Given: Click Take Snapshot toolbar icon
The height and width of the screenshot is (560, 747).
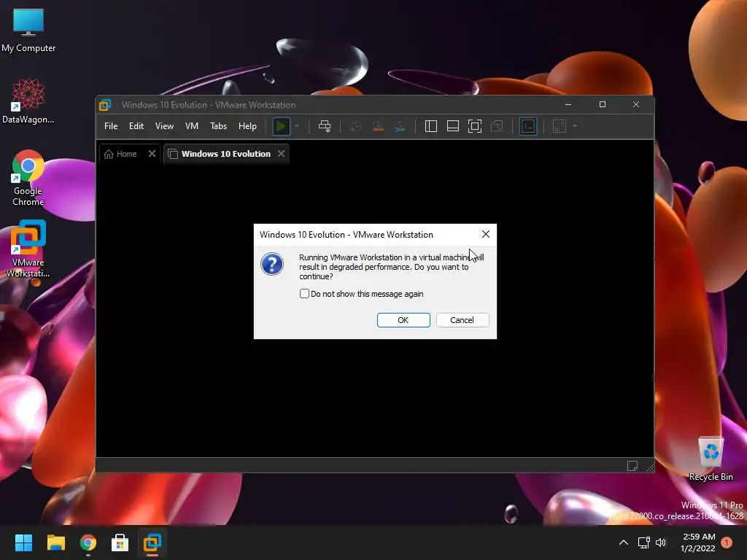Looking at the screenshot, I should coord(355,126).
